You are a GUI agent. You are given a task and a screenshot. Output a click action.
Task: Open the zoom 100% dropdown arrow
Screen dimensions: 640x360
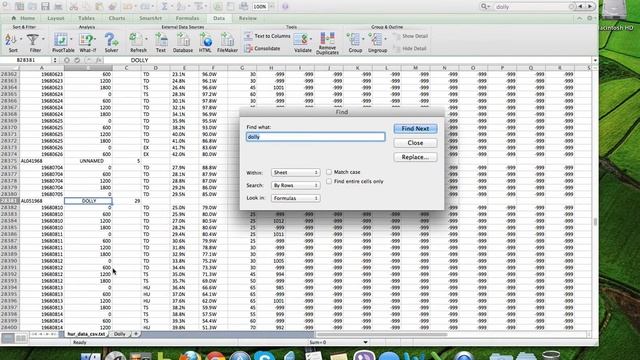pos(271,7)
